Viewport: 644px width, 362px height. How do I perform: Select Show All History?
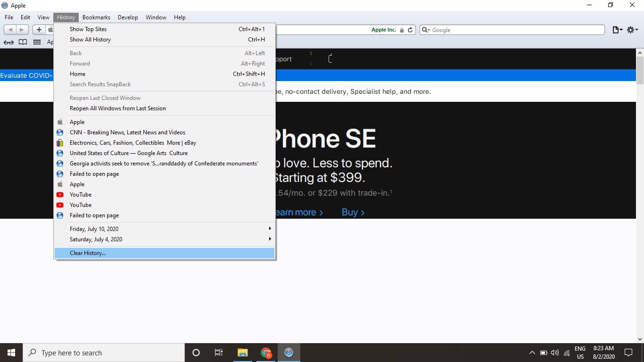coord(165,40)
